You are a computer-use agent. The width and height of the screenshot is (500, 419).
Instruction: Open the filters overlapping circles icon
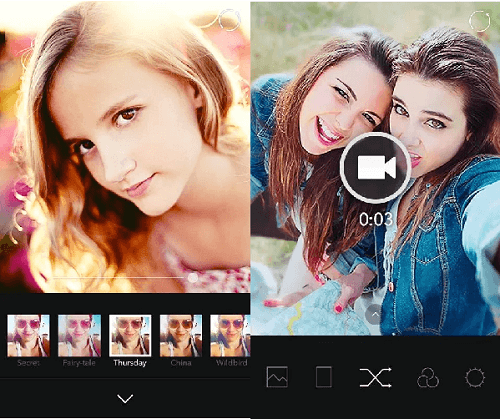pos(428,377)
